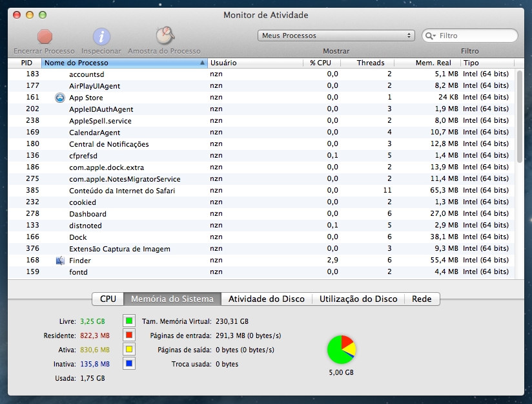The image size is (532, 404).
Task: Switch to the CPU tab
Action: pyautogui.click(x=108, y=299)
